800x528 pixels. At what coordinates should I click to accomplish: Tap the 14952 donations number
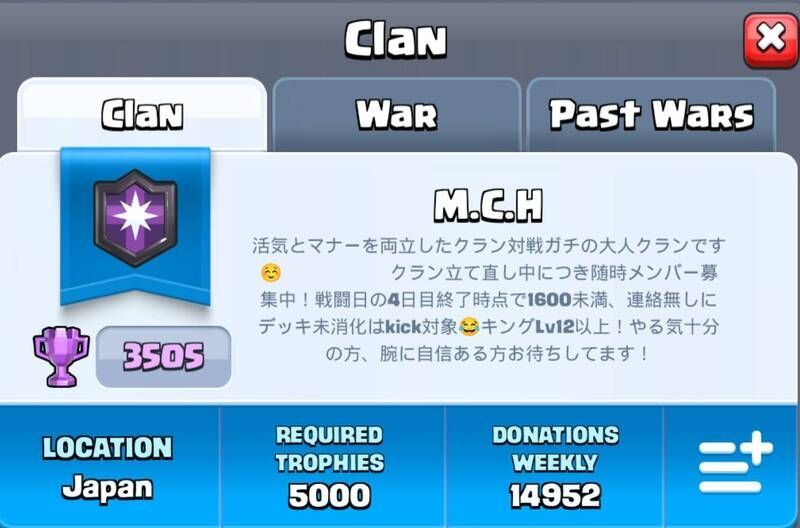click(555, 495)
